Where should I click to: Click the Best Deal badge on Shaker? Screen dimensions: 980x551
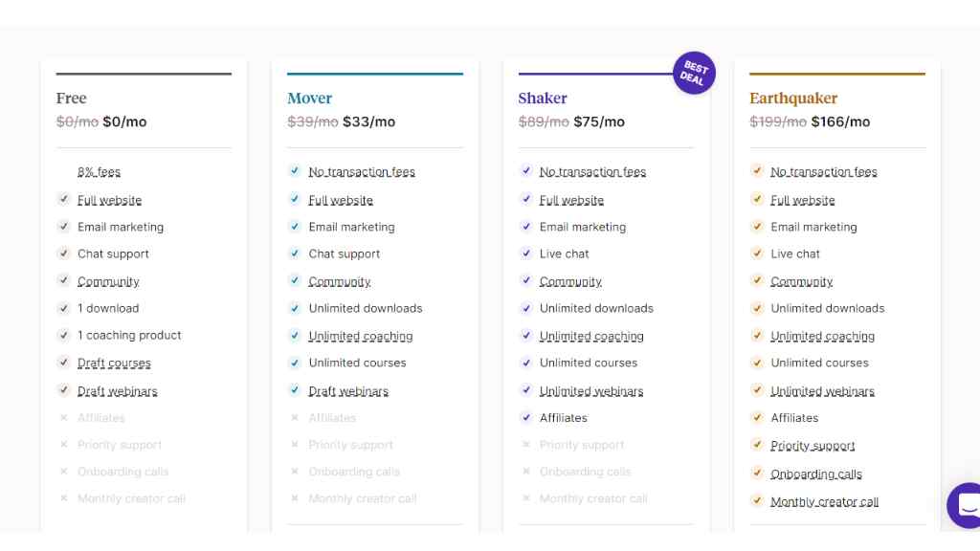(694, 73)
